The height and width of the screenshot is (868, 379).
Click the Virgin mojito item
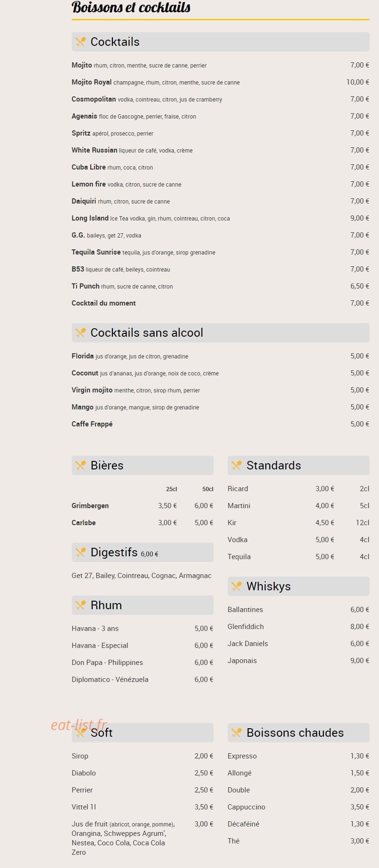tap(92, 390)
